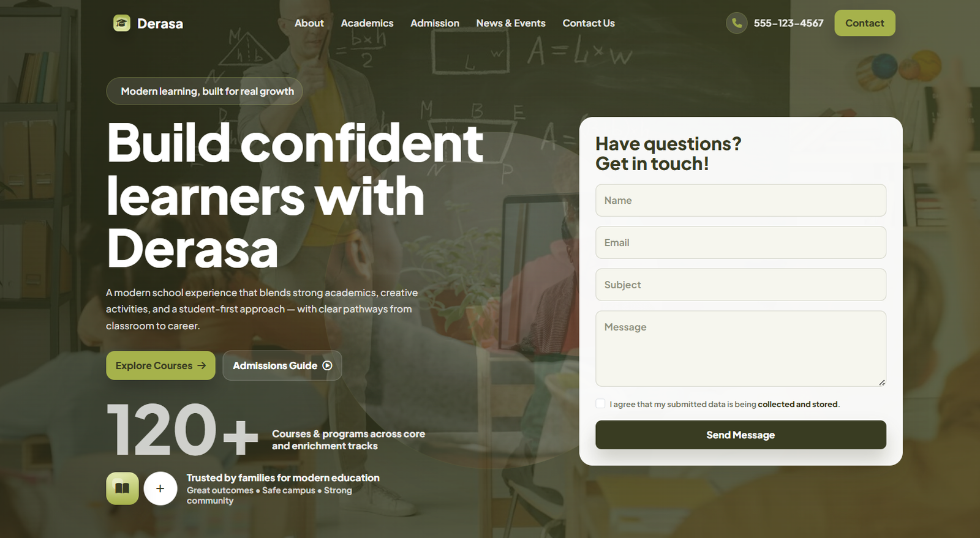Click the open book icon badge
980x538 pixels.
coord(123,488)
